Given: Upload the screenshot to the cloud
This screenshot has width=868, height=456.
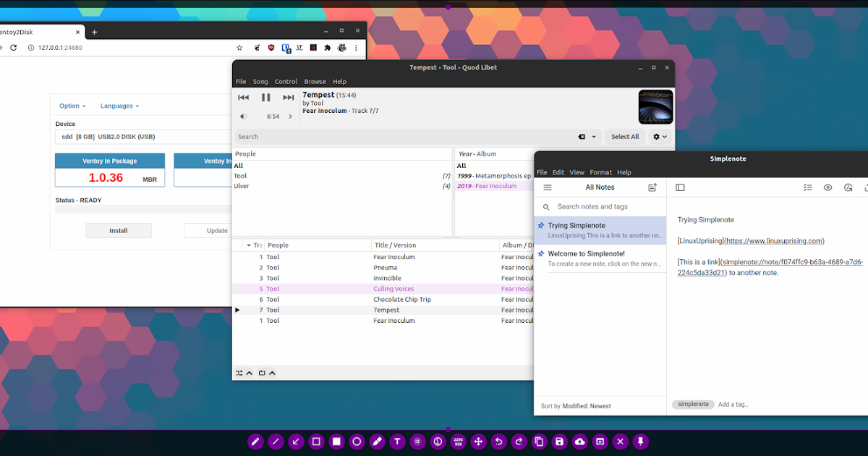Looking at the screenshot, I should (579, 442).
